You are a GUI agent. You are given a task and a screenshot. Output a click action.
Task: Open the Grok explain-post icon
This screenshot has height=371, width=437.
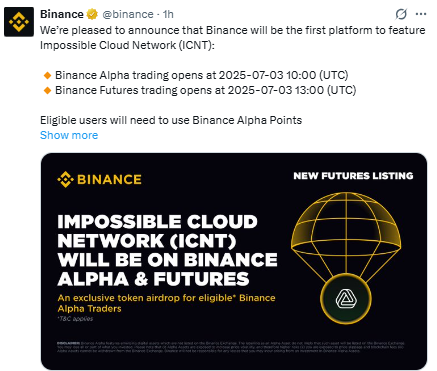tap(401, 14)
